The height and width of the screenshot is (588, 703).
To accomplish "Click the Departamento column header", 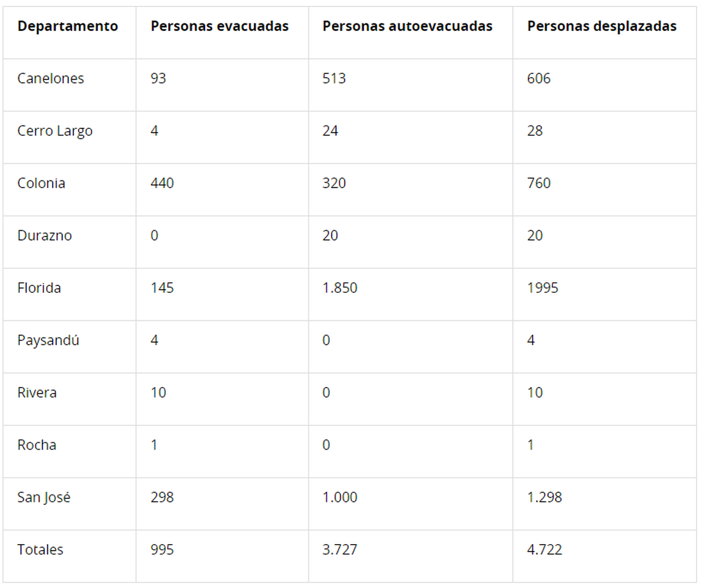I will click(x=67, y=26).
